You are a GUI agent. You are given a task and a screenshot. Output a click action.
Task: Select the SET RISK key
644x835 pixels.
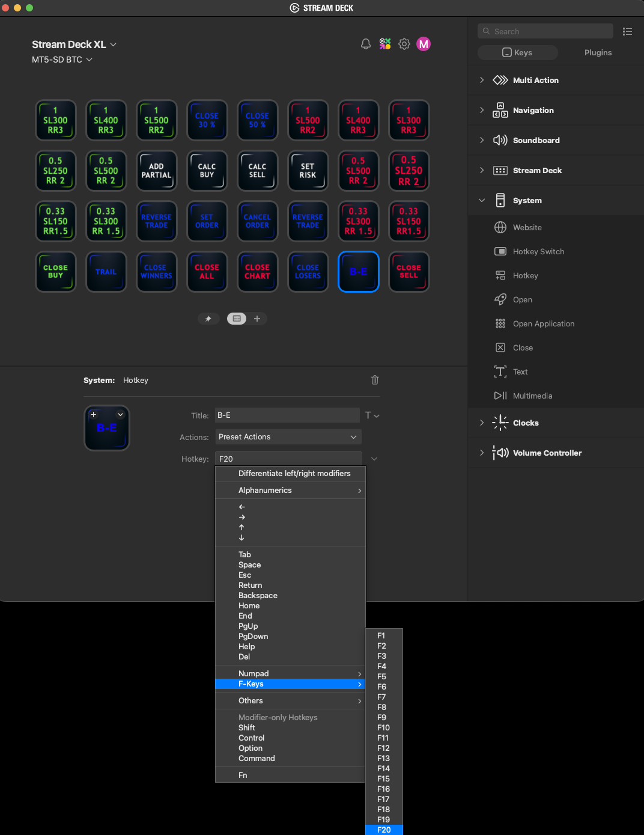308,171
